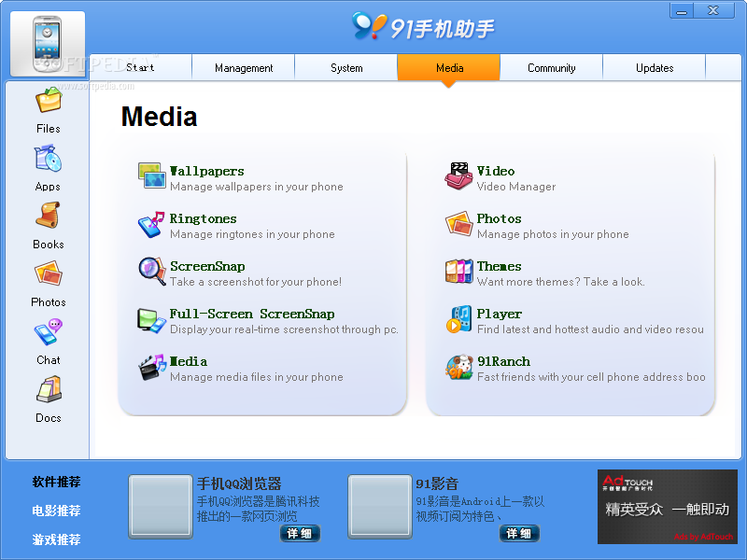Open the Photos sidebar icon

(x=49, y=273)
